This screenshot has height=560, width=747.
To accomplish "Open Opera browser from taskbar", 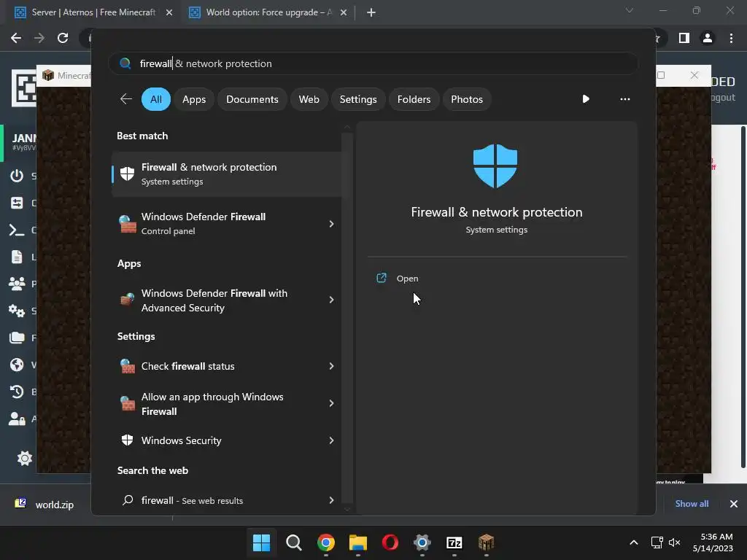I will point(390,542).
